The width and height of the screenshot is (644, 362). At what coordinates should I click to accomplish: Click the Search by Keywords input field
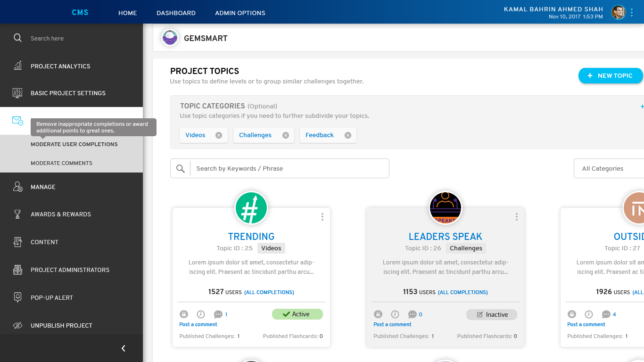click(289, 168)
